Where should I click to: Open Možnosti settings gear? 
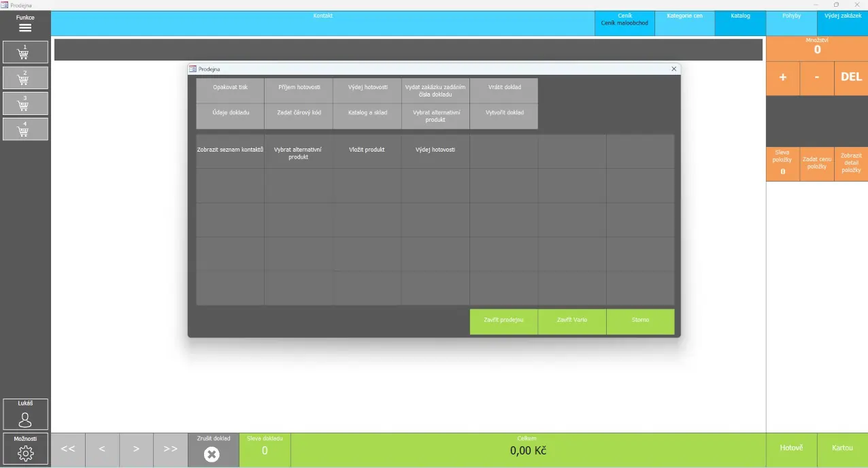(25, 449)
